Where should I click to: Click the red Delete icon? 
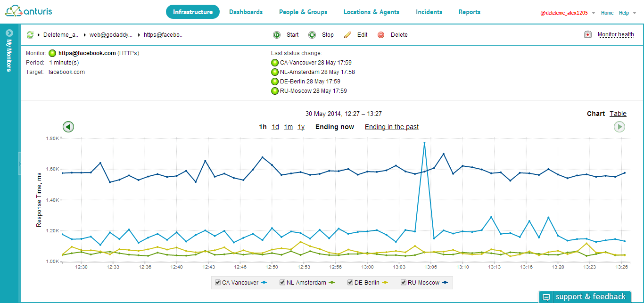click(x=381, y=35)
